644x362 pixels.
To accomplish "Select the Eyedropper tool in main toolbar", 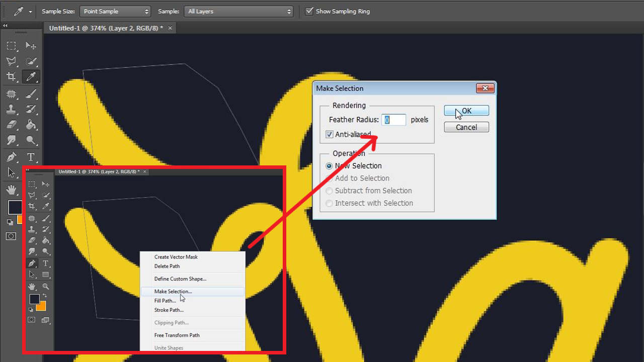I will pos(31,77).
